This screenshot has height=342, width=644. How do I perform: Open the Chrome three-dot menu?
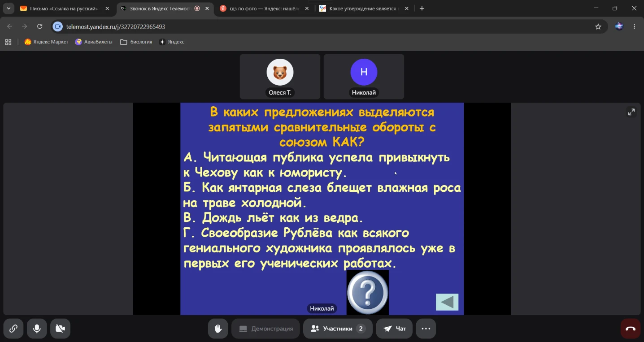(x=634, y=26)
